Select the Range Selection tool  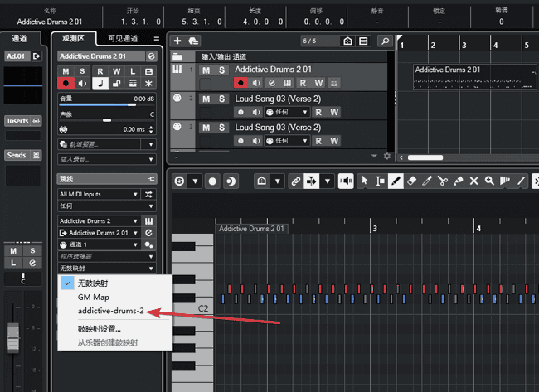click(380, 181)
